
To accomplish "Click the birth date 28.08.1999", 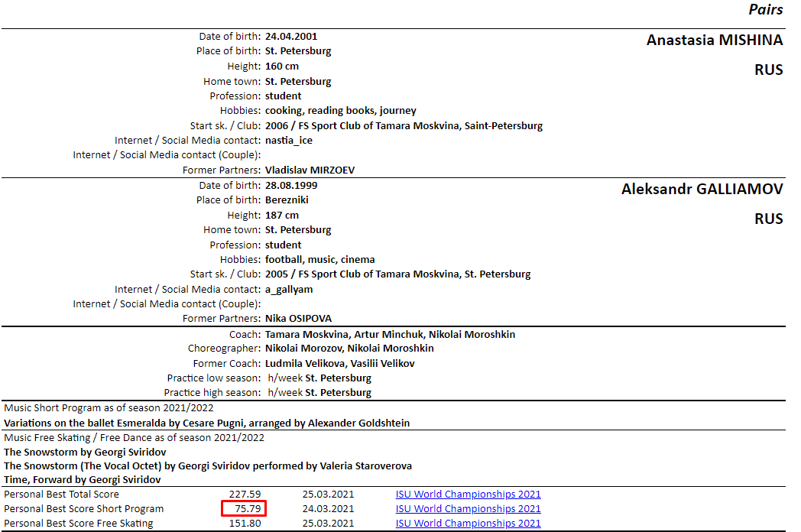I will [291, 185].
